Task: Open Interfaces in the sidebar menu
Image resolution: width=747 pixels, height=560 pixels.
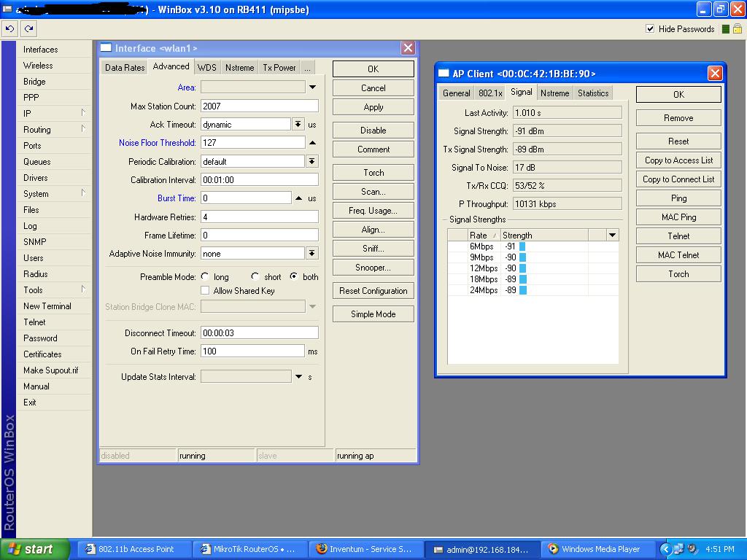Action: pos(41,49)
